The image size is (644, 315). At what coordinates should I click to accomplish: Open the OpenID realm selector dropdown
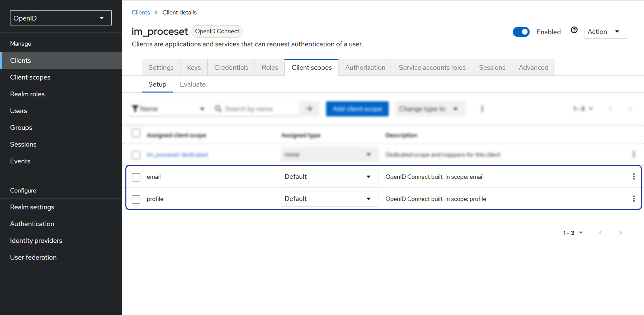coord(61,18)
